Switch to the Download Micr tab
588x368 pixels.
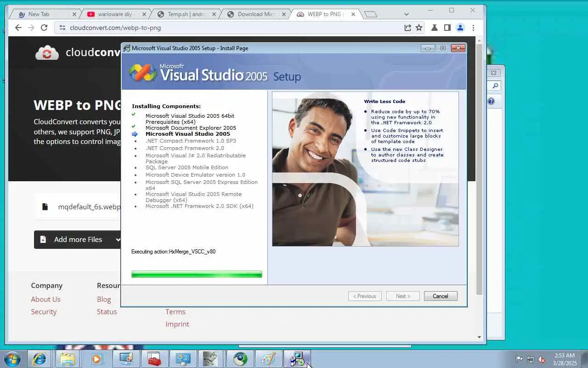[256, 14]
